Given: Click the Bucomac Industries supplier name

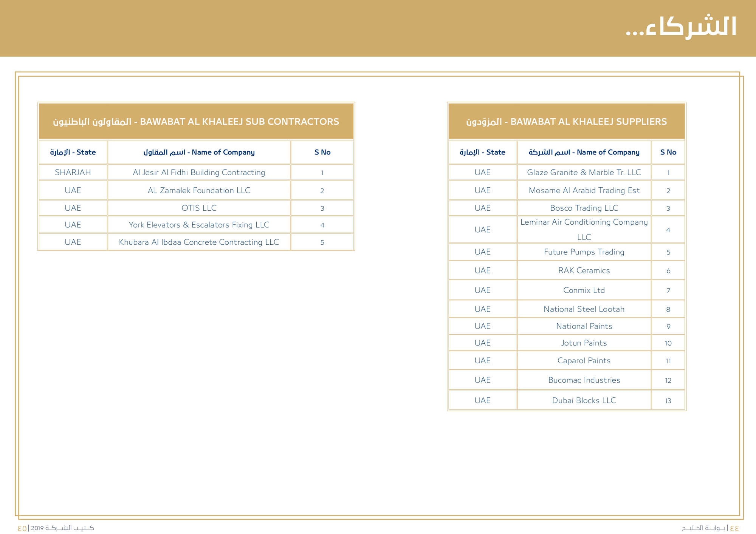Looking at the screenshot, I should pos(584,380).
